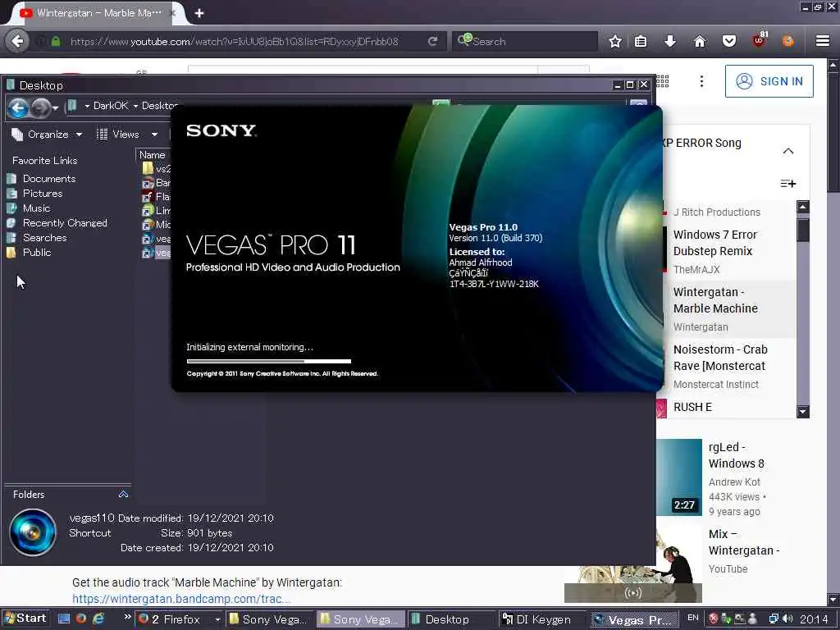This screenshot has width=840, height=630.
Task: Open a new Firefox tab
Action: click(199, 13)
